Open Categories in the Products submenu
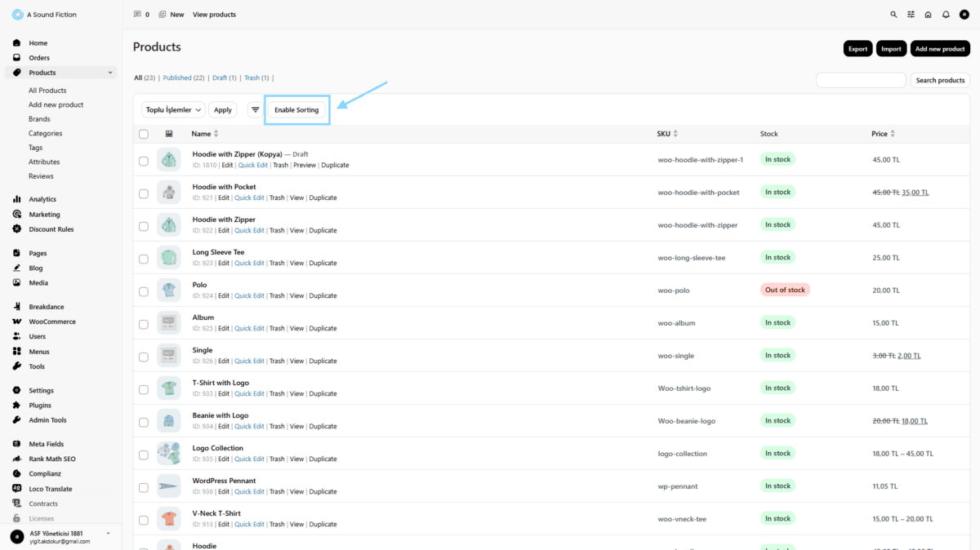This screenshot has height=550, width=980. 46,133
